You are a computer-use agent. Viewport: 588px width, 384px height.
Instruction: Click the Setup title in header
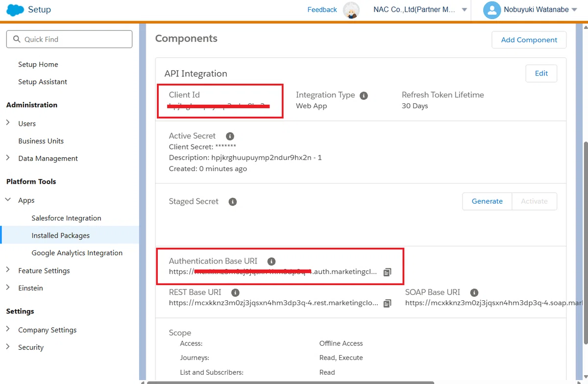39,10
